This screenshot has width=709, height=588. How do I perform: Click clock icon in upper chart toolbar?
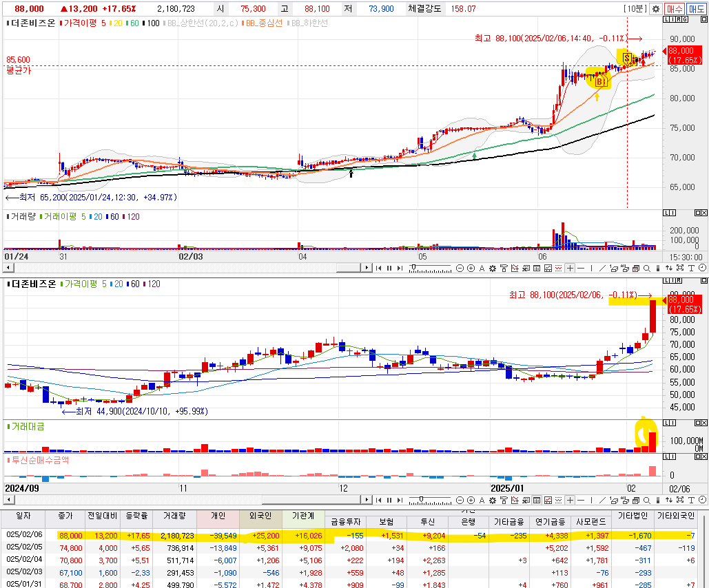702,268
